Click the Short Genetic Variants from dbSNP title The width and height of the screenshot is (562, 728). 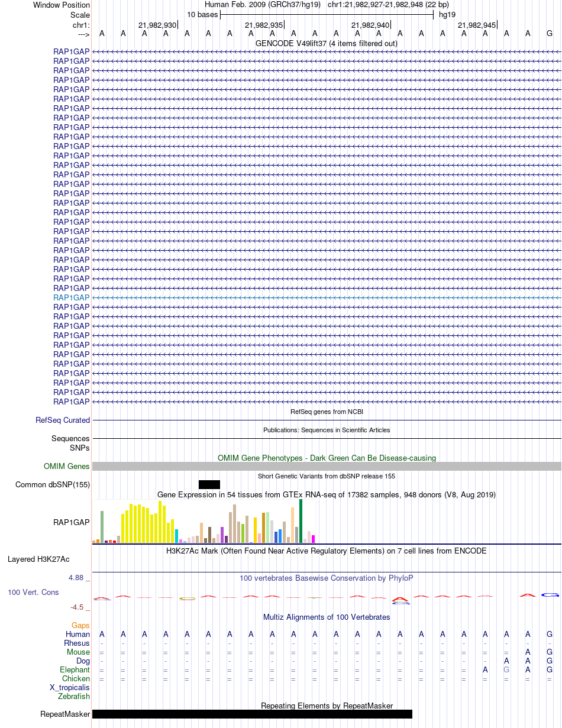pyautogui.click(x=327, y=476)
